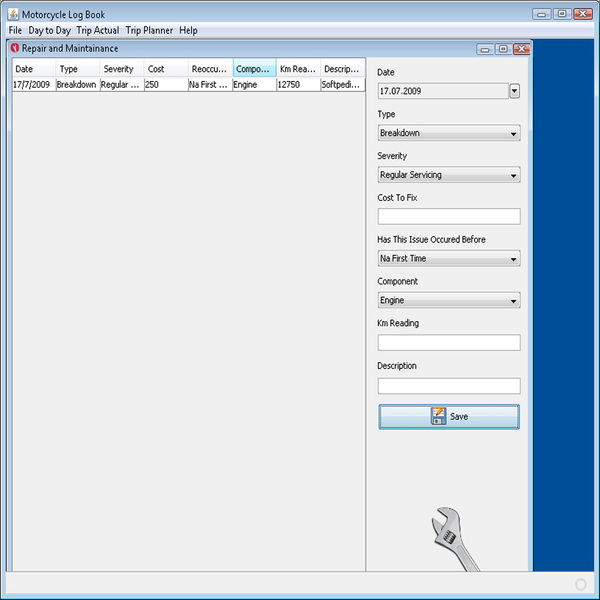Viewport: 600px width, 600px height.
Task: Minimize the Motorcycle Log Book window
Action: tap(542, 14)
